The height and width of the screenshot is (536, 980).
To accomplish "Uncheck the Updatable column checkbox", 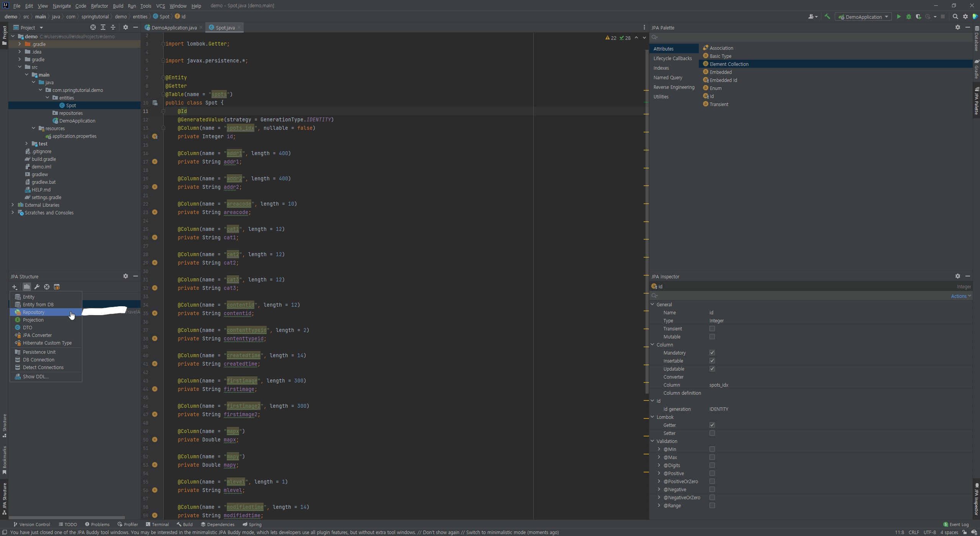I will (x=712, y=369).
